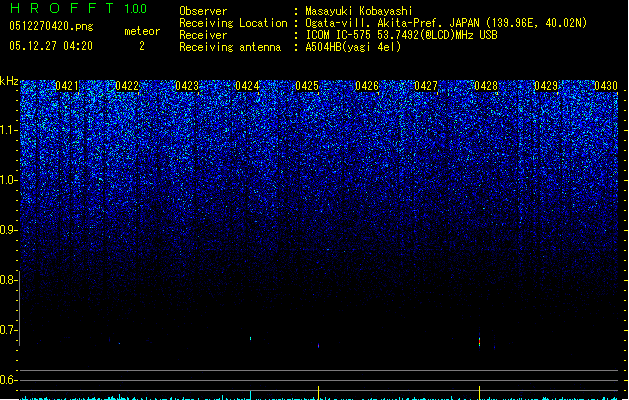Click the 1.0 frequency axis label

(8, 180)
